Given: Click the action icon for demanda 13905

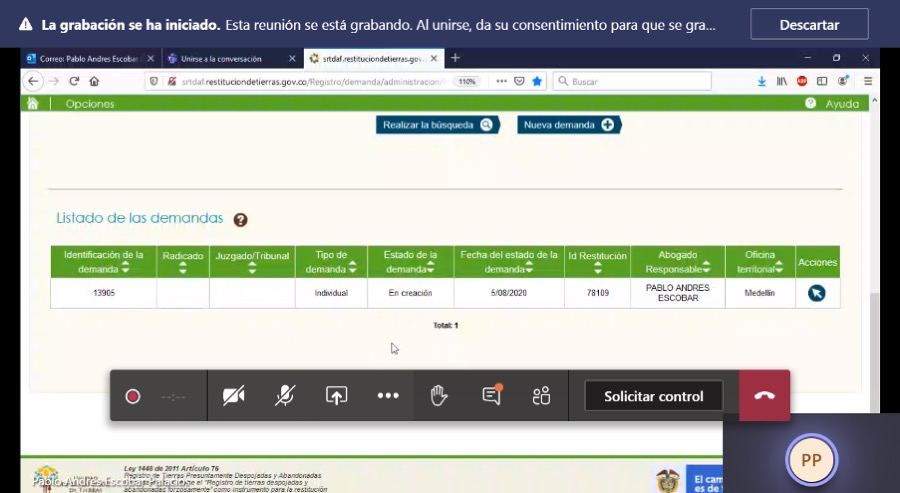Looking at the screenshot, I should coord(817,293).
